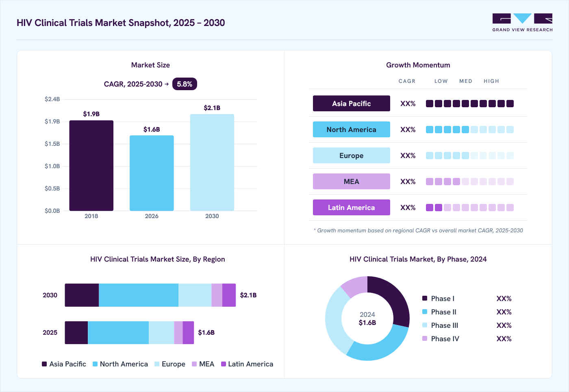This screenshot has height=392, width=569.
Task: Click the Latin America momentum indicator squares
Action: 470,208
